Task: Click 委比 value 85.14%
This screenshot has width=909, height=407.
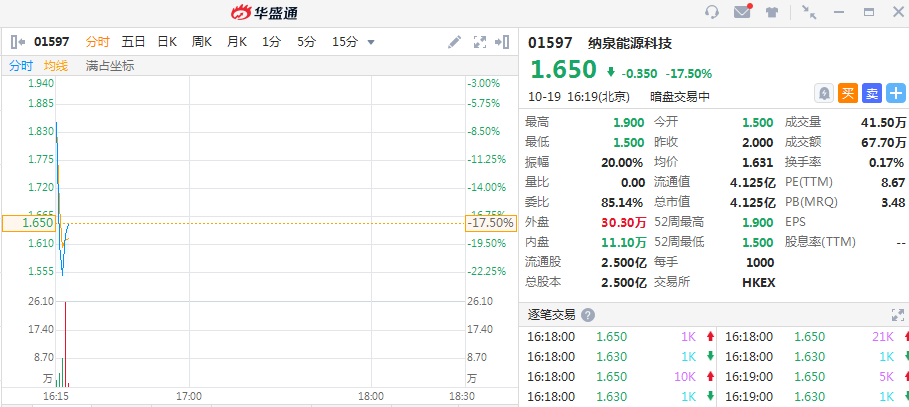Action: (x=622, y=202)
